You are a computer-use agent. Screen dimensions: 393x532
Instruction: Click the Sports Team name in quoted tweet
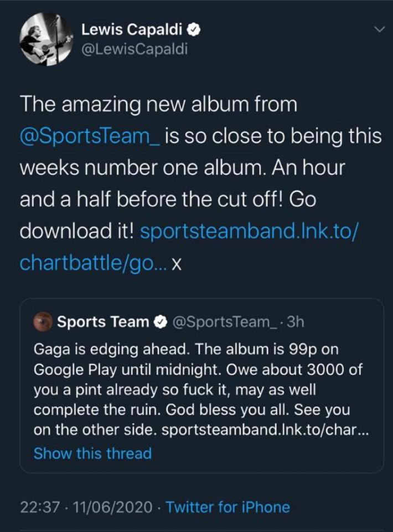(103, 321)
